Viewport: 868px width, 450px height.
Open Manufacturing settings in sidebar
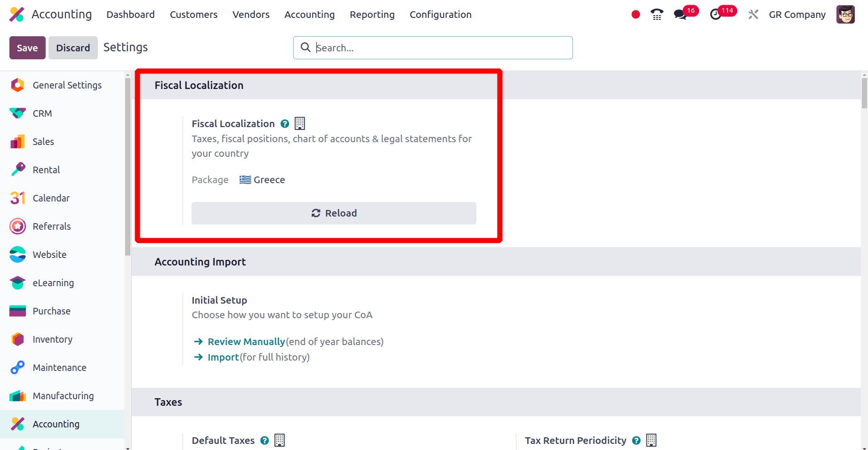point(62,396)
